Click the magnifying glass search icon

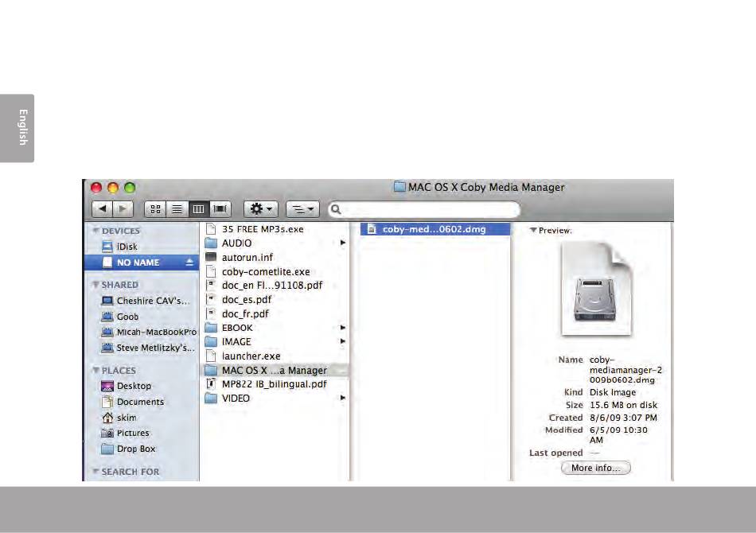click(336, 209)
